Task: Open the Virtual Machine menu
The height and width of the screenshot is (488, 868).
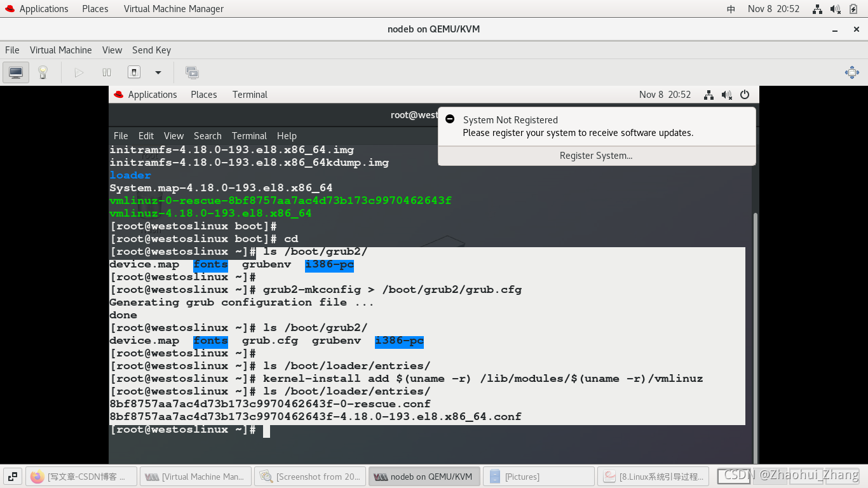Action: click(x=60, y=50)
